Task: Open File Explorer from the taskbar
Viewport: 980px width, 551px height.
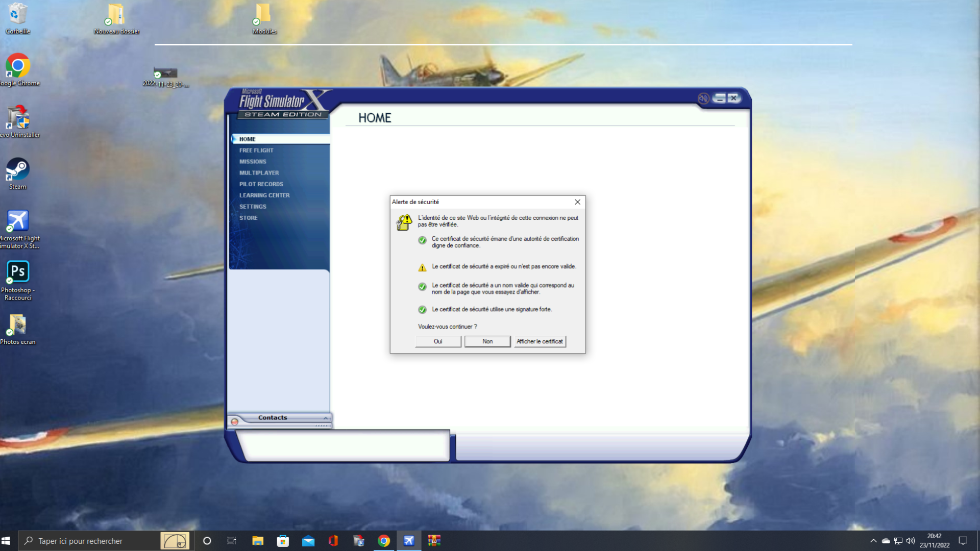Action: tap(257, 541)
